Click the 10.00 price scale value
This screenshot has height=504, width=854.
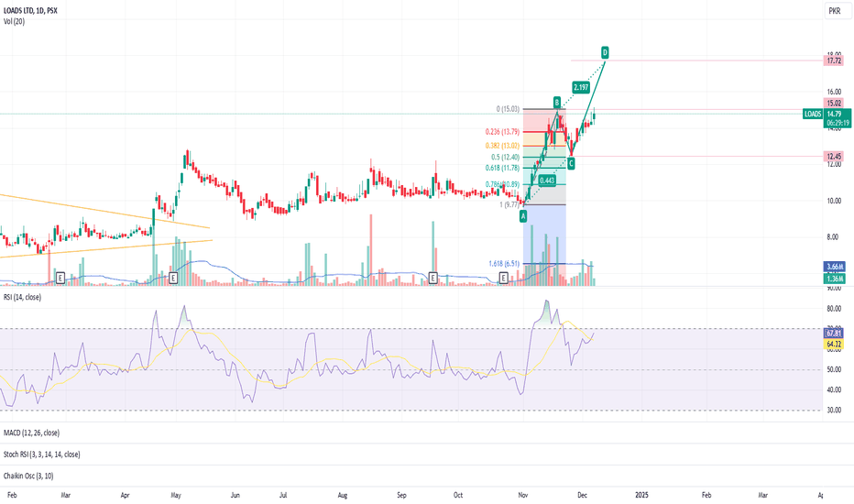(834, 201)
